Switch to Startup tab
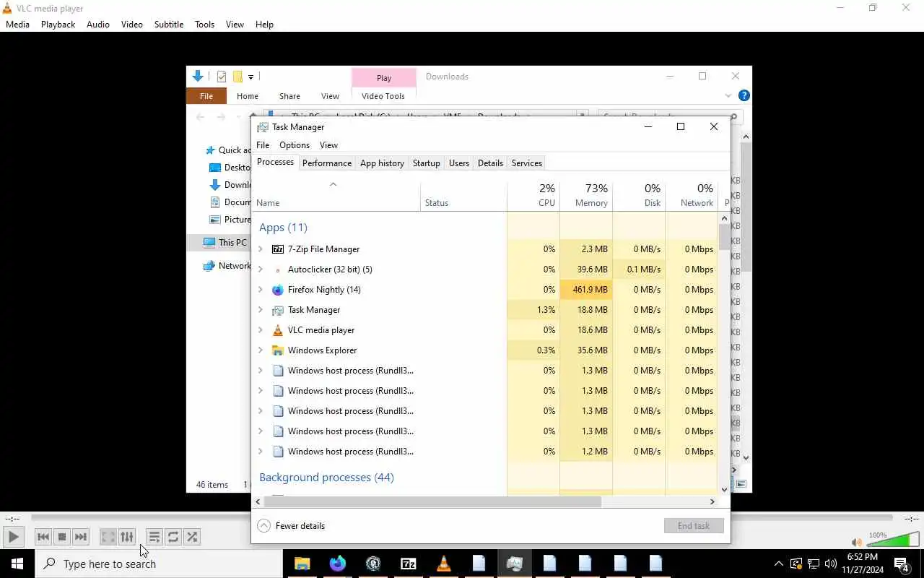This screenshot has height=578, width=924. tap(426, 163)
